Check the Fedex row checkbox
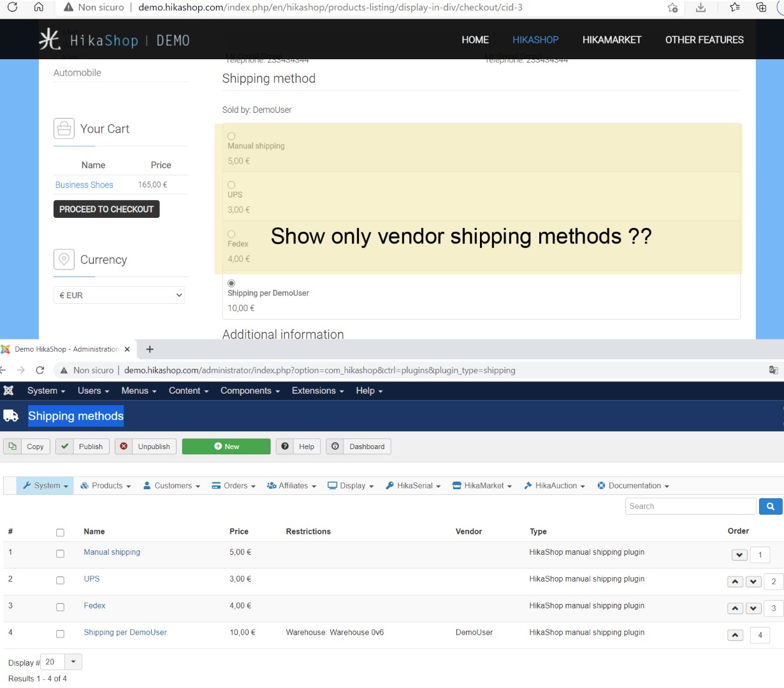 [x=60, y=607]
